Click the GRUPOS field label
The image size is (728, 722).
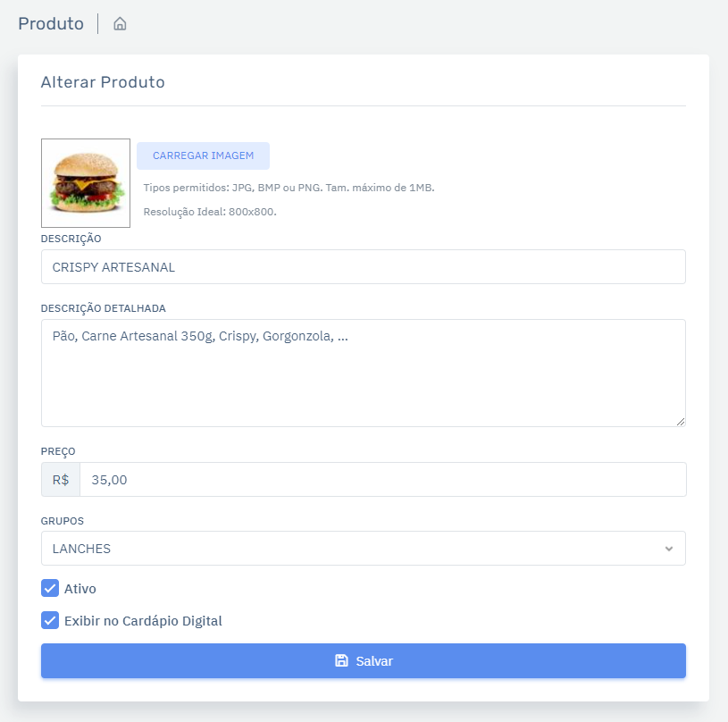coord(61,520)
